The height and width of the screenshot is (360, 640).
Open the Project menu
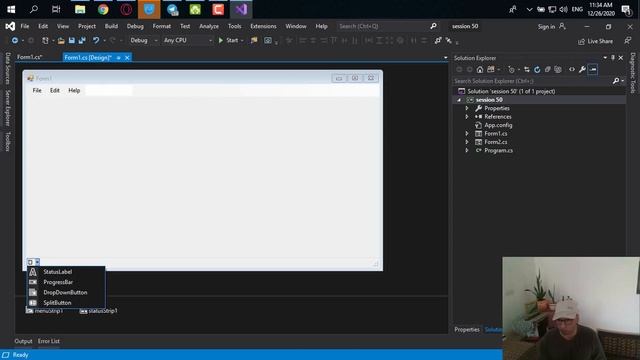click(87, 26)
